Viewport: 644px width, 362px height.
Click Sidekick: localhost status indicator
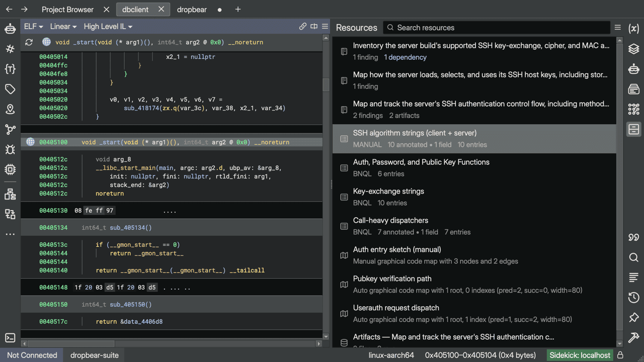click(580, 355)
